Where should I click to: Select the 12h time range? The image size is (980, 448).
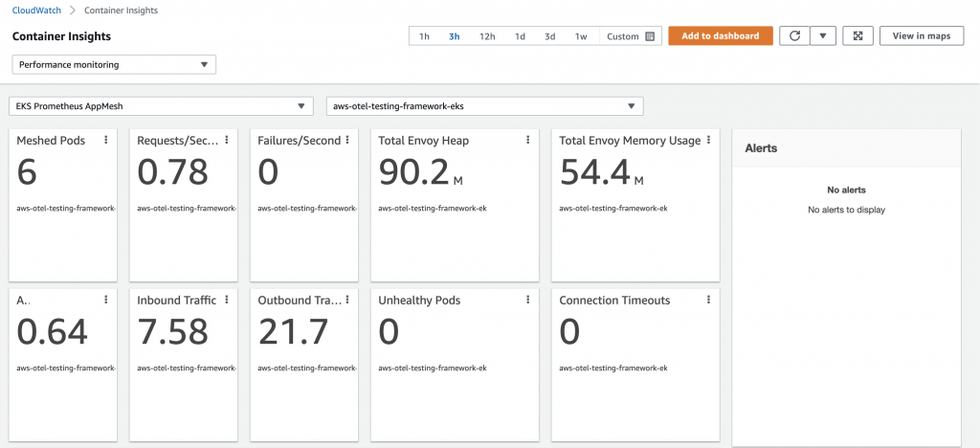point(487,36)
